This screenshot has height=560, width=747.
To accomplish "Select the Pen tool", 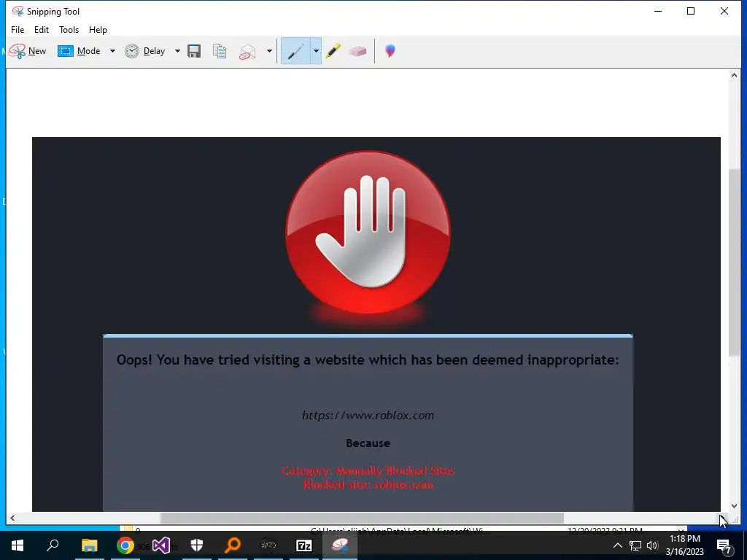I will pos(296,51).
